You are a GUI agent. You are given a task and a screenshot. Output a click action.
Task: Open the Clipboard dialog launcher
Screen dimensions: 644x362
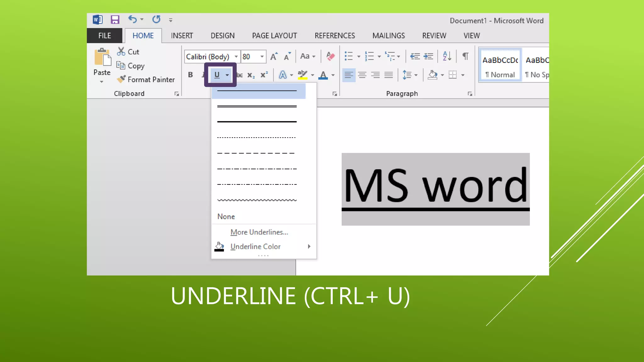[x=177, y=94]
